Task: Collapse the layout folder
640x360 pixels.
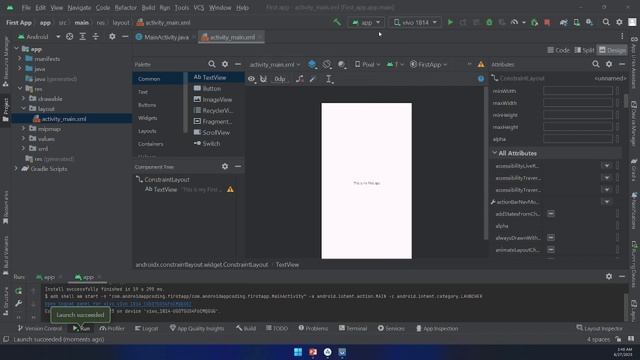Action: pos(23,109)
